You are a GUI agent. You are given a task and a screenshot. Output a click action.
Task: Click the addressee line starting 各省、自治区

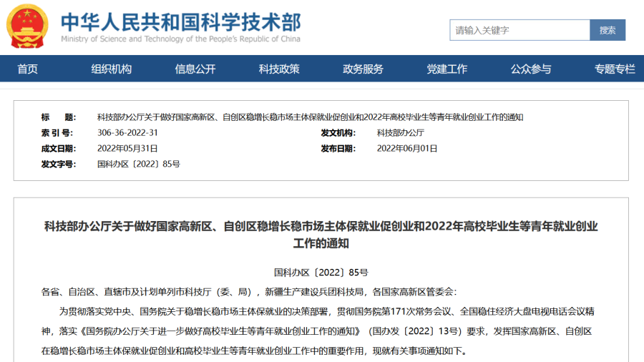coord(249,292)
